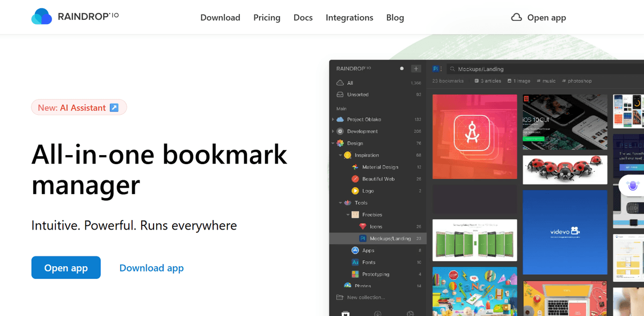
Task: Click the inbox icon beside Unsorted
Action: click(x=340, y=94)
